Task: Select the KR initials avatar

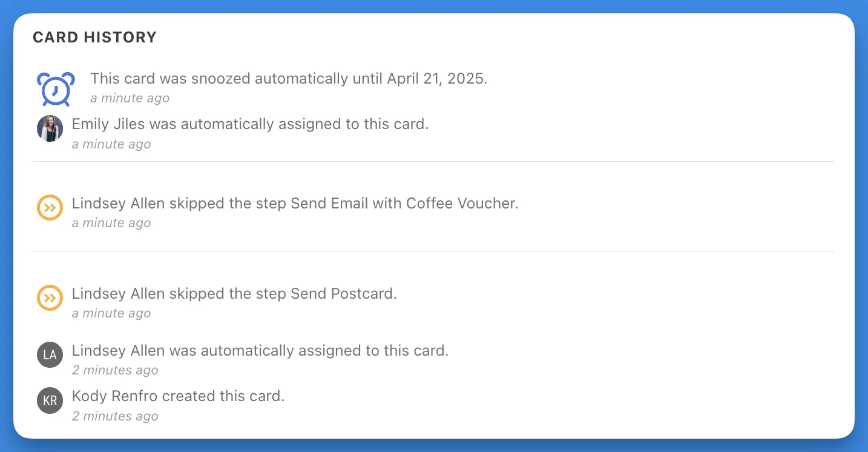Action: [50, 400]
